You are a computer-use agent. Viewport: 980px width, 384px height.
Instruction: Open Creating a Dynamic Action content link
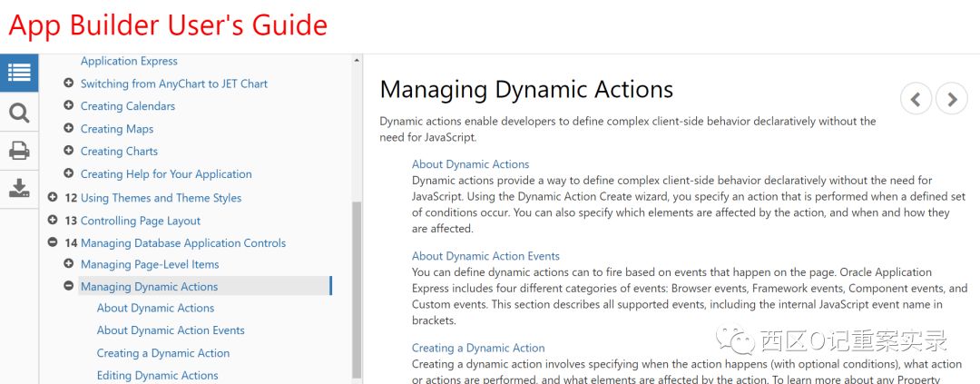click(478, 348)
